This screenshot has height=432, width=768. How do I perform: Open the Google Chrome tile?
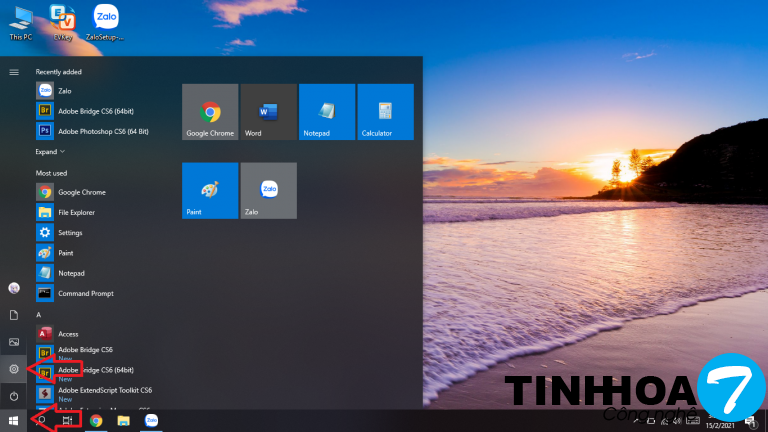pyautogui.click(x=210, y=111)
